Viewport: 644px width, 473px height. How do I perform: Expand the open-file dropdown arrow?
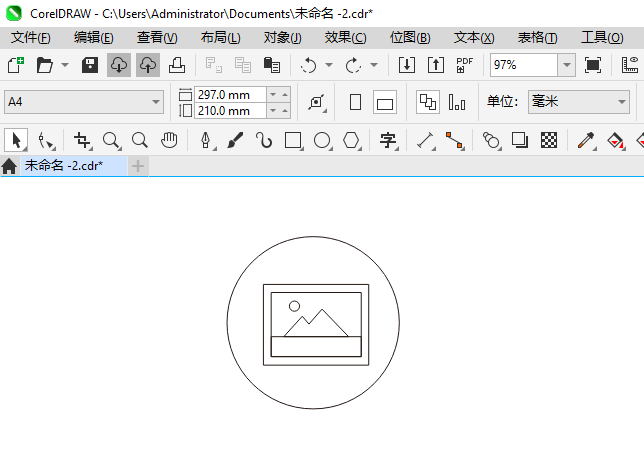point(65,65)
